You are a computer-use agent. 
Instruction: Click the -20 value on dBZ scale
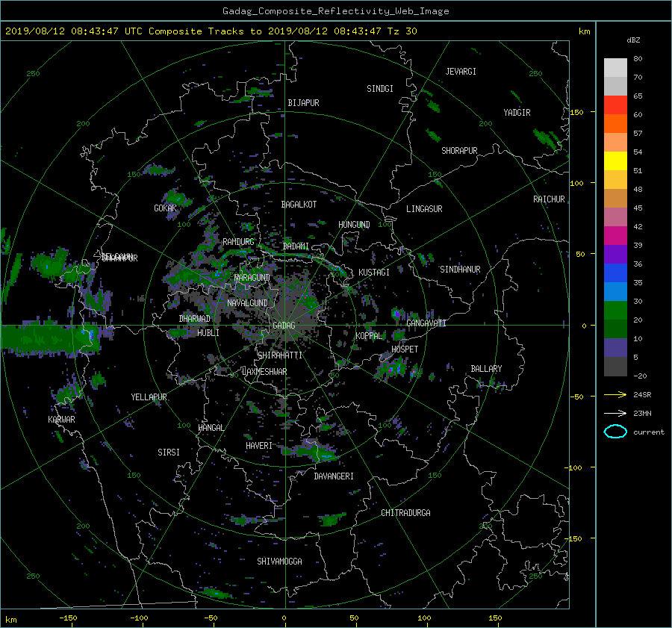coord(640,376)
